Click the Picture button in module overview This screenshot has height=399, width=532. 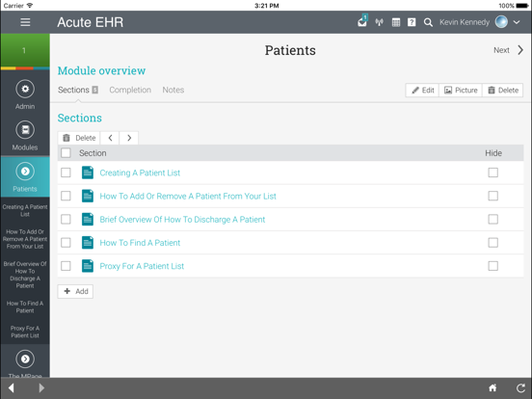[461, 91]
